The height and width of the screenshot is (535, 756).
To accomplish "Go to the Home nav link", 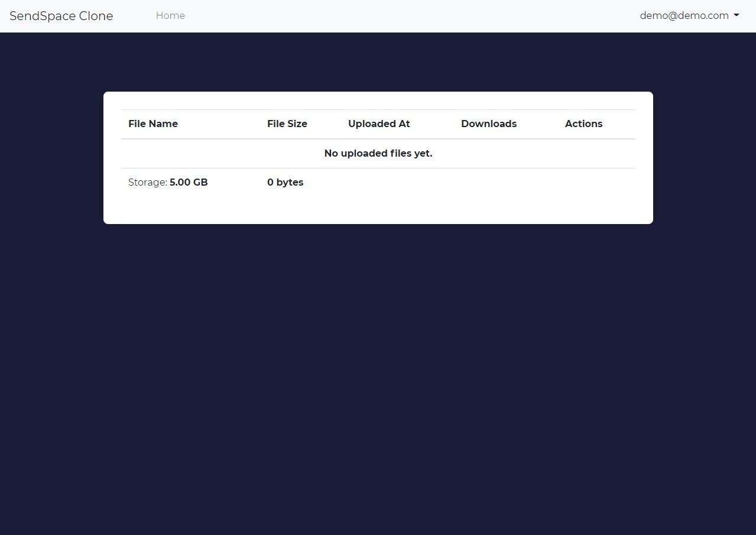I will point(170,16).
